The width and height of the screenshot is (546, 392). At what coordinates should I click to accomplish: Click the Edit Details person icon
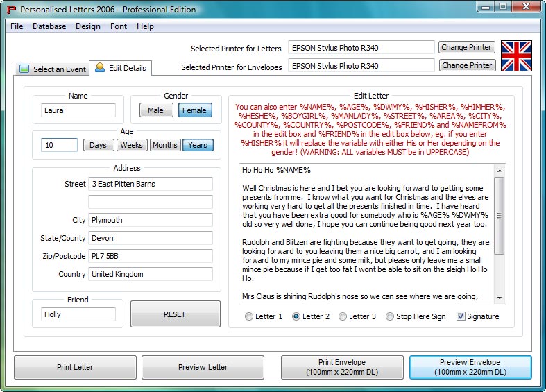pos(100,67)
